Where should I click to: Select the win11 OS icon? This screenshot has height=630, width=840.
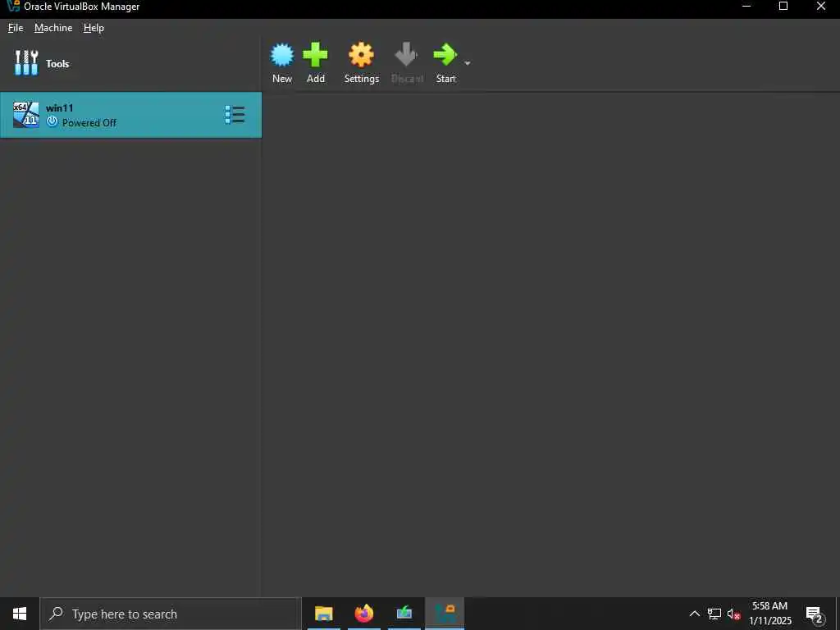coord(25,115)
